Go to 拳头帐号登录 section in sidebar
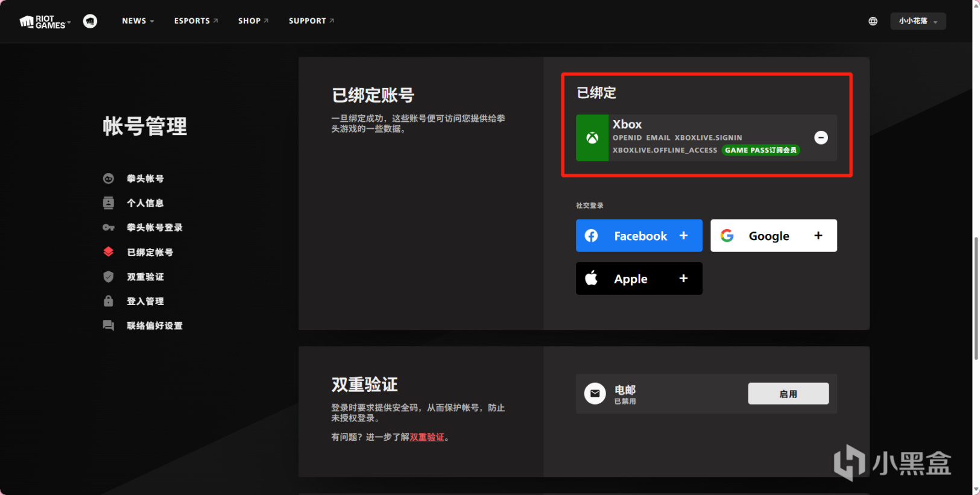Viewport: 980px width, 495px height. click(154, 227)
